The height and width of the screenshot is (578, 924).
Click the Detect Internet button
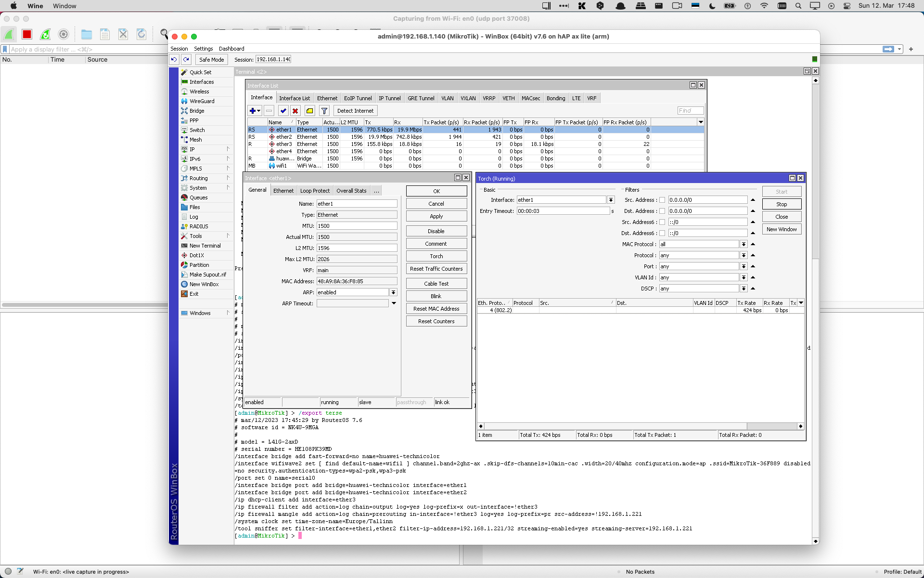(355, 111)
